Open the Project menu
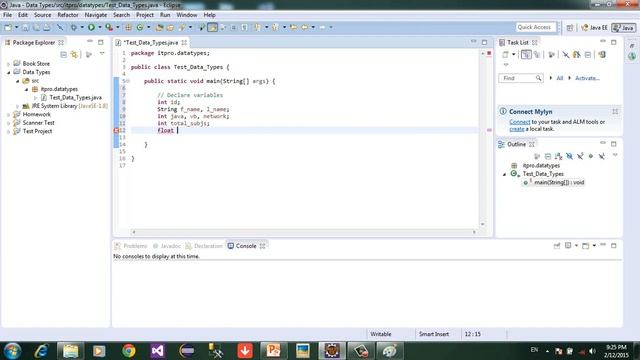This screenshot has height=360, width=640. (x=145, y=15)
